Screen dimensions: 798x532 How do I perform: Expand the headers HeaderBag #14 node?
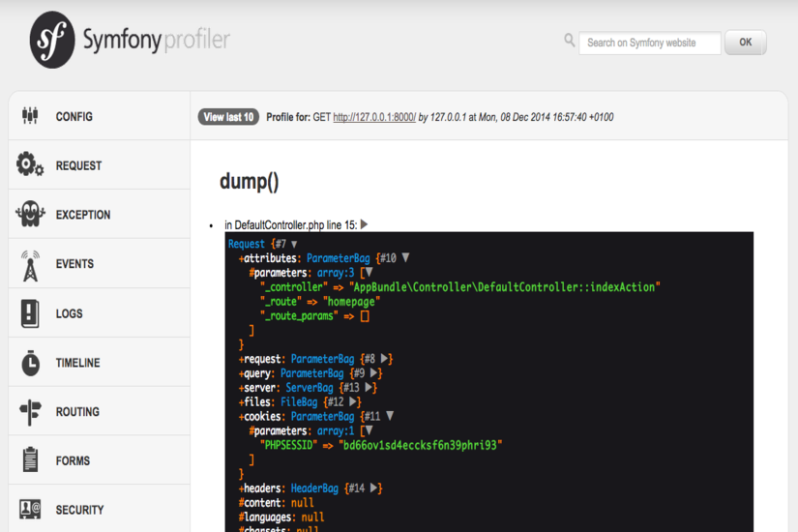(374, 488)
